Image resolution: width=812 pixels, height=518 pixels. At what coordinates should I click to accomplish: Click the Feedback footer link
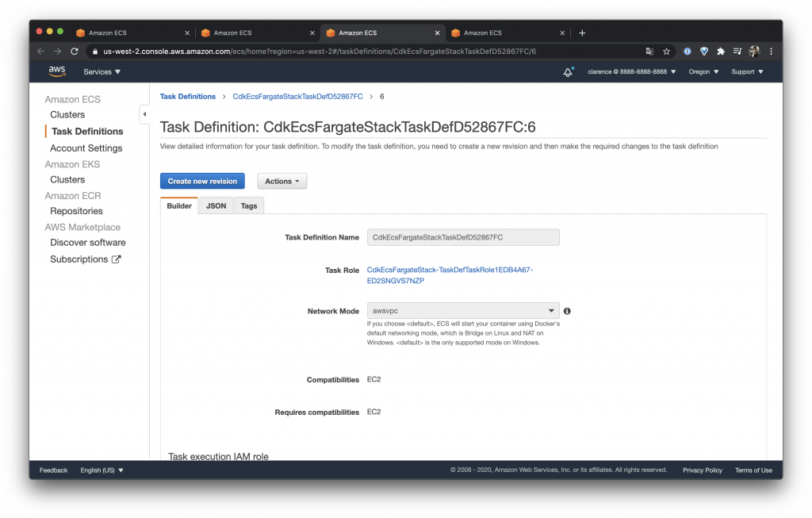point(53,470)
